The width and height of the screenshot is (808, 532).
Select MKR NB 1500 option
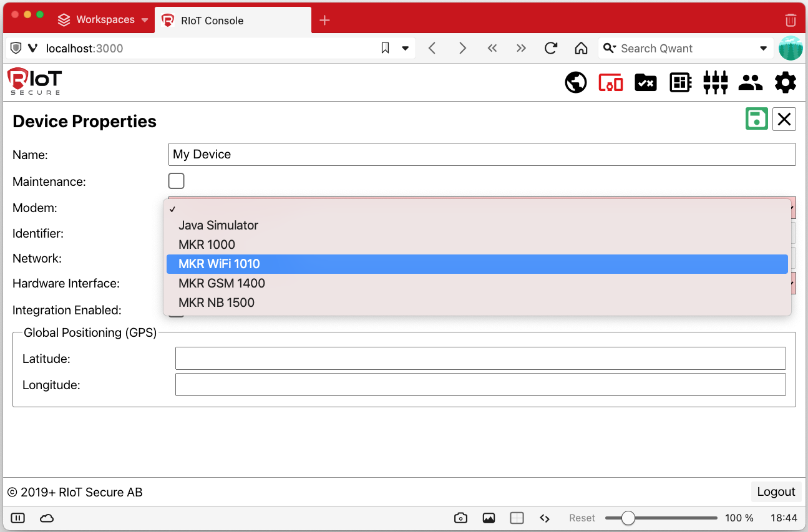pyautogui.click(x=217, y=302)
